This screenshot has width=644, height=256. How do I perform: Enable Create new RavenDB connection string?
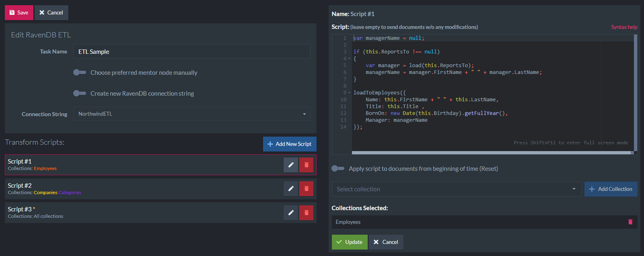click(x=80, y=93)
